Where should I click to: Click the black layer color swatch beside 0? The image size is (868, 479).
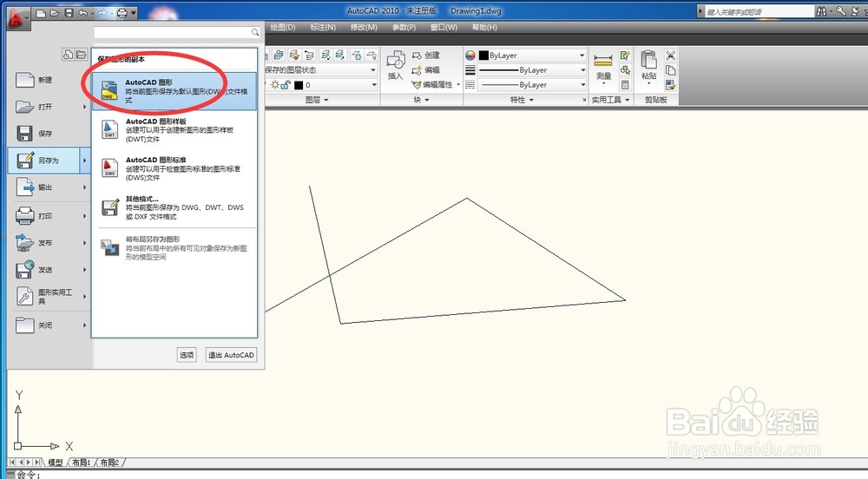click(x=299, y=85)
